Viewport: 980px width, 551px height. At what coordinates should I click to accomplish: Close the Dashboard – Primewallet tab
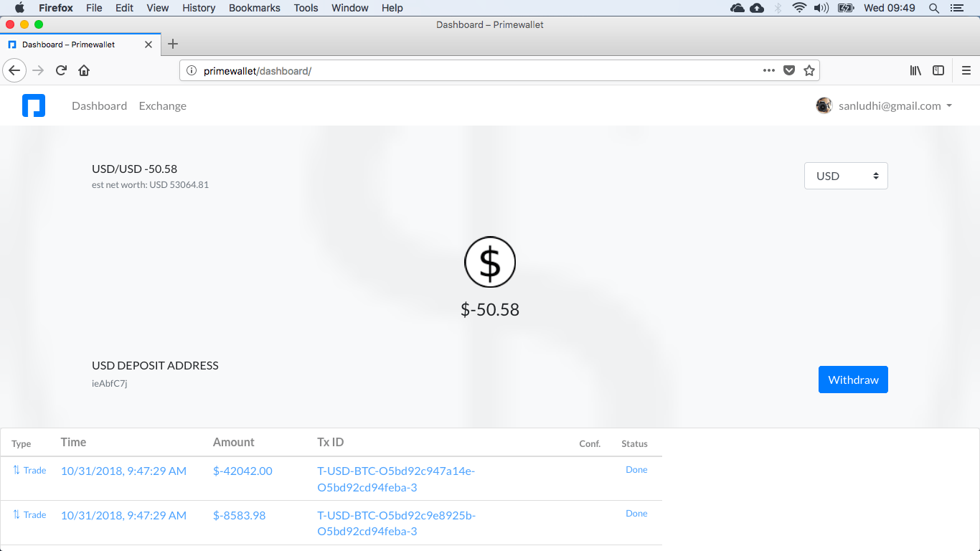[x=149, y=44]
